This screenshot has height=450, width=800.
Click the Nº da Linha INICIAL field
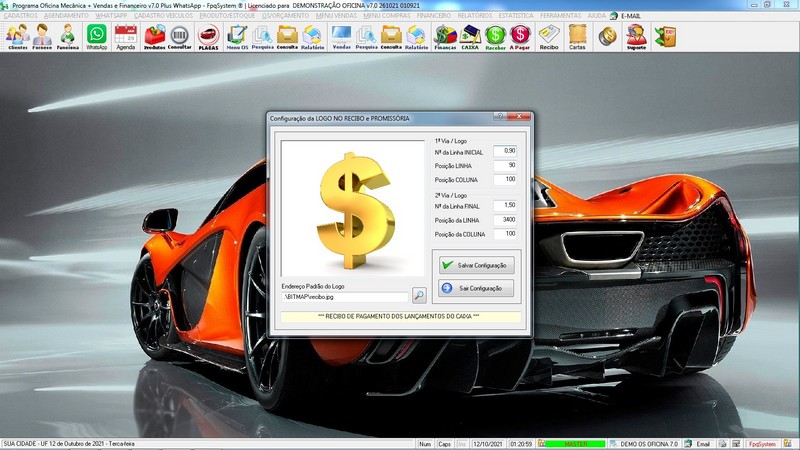tap(505, 151)
